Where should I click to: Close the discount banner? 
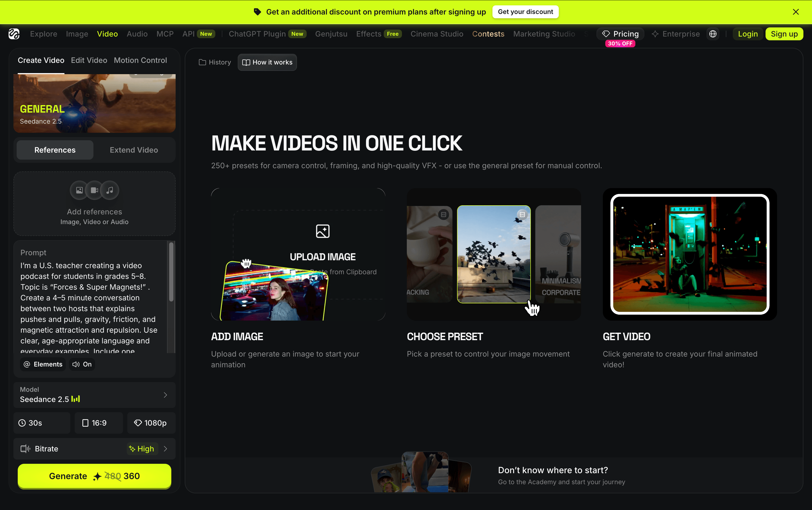[796, 12]
